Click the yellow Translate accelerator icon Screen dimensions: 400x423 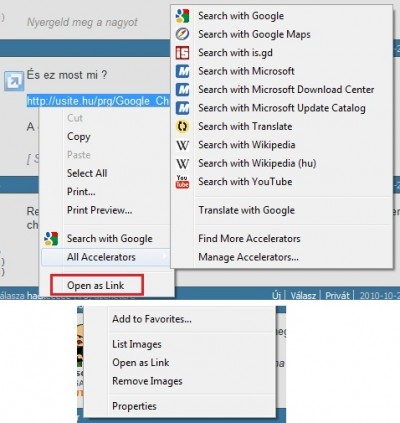point(182,126)
